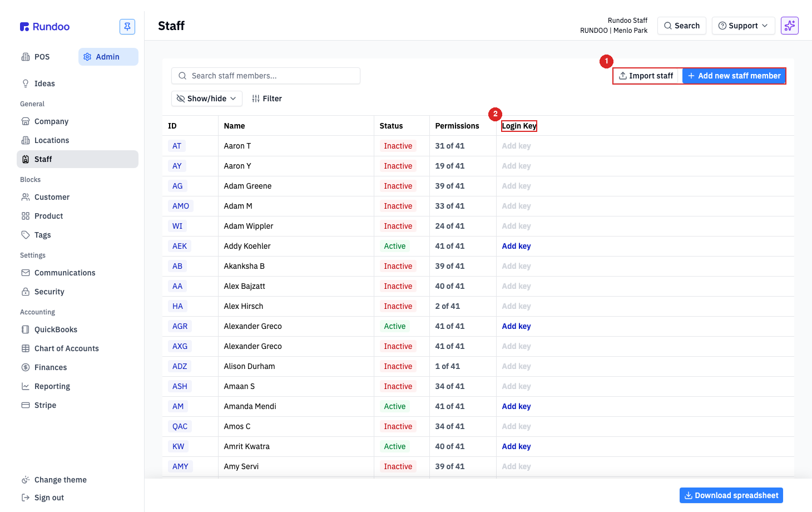
Task: Click the pin sidebar icon
Action: tap(127, 26)
